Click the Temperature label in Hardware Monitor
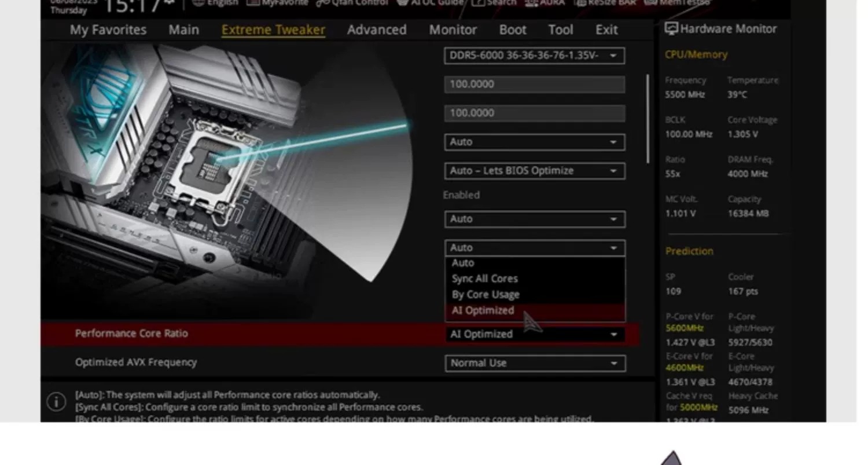 click(x=753, y=80)
